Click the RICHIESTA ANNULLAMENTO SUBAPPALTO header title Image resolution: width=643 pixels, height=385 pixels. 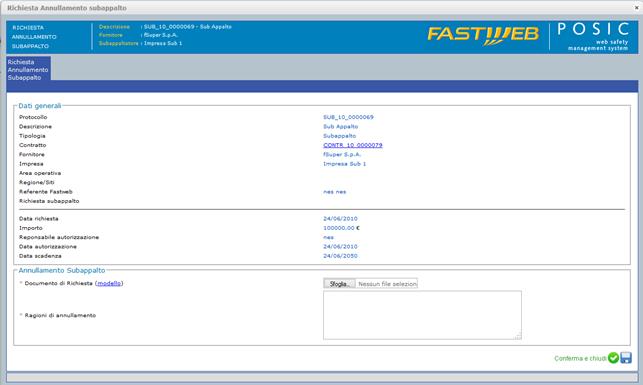coord(34,37)
